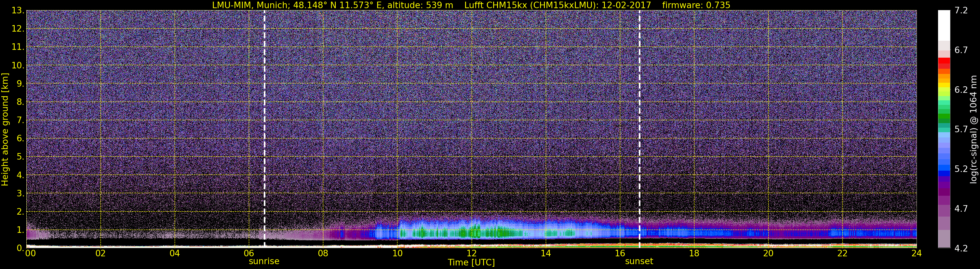The image size is (980, 269).
Task: Click the time axis tick label "02"
Action: [101, 253]
